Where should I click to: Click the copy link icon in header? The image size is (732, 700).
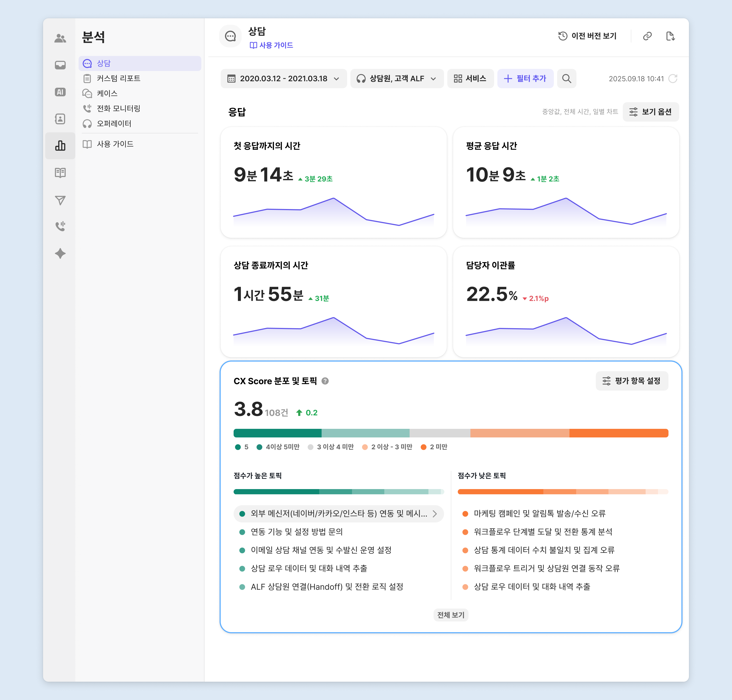(x=647, y=36)
